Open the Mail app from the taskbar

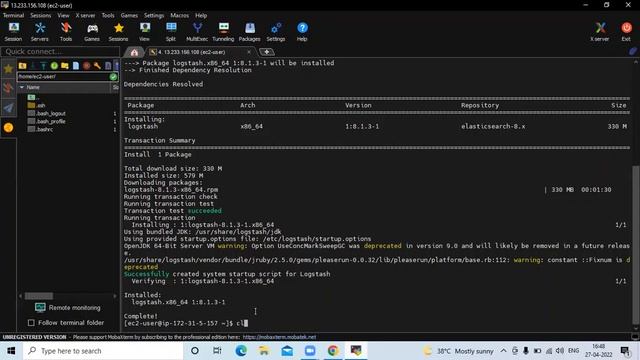tap(287, 351)
